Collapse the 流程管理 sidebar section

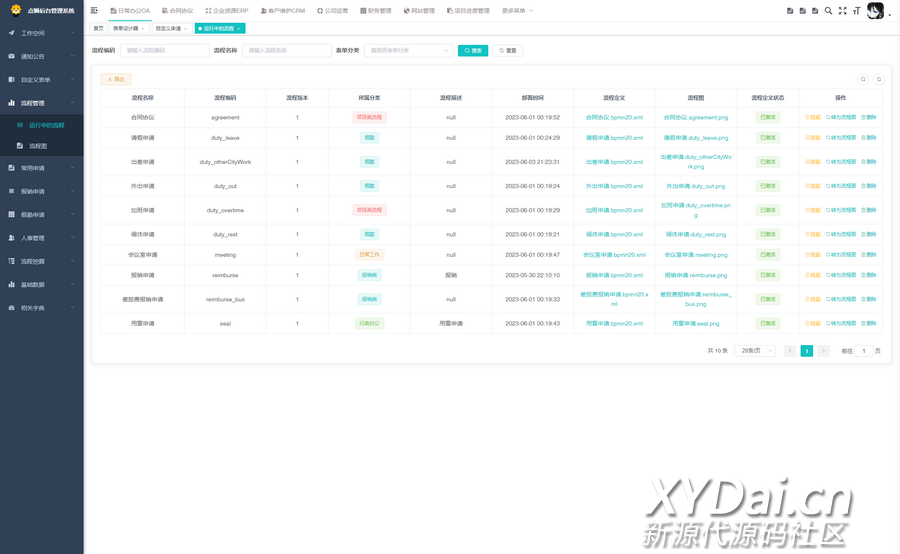point(41,103)
